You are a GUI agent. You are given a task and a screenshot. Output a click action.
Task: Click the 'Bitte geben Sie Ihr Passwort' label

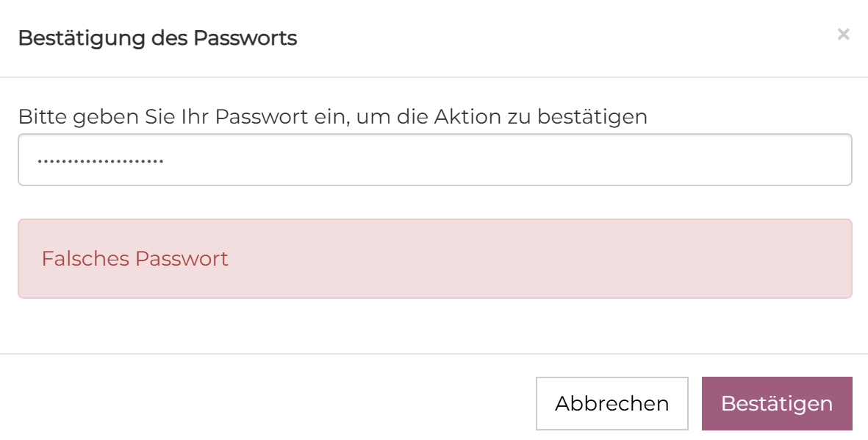click(x=332, y=116)
